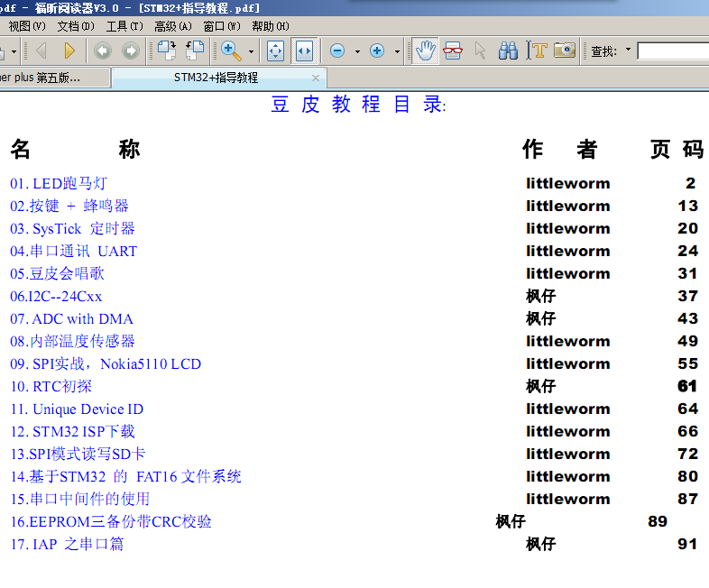Click the 豆皮教程目录 heading
Screen dimensions: 709x588
pyautogui.click(x=358, y=105)
